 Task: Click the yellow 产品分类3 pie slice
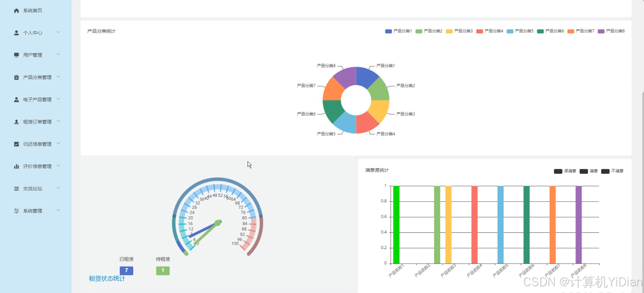pyautogui.click(x=379, y=110)
